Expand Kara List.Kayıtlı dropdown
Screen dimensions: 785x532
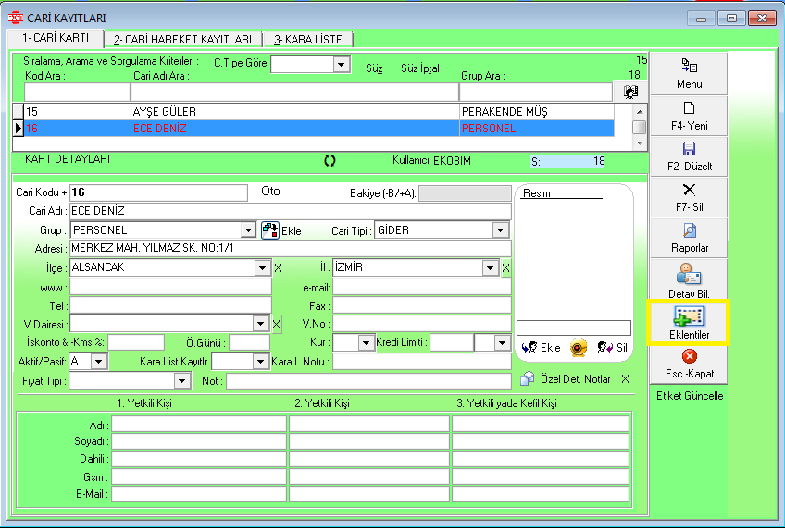(260, 362)
